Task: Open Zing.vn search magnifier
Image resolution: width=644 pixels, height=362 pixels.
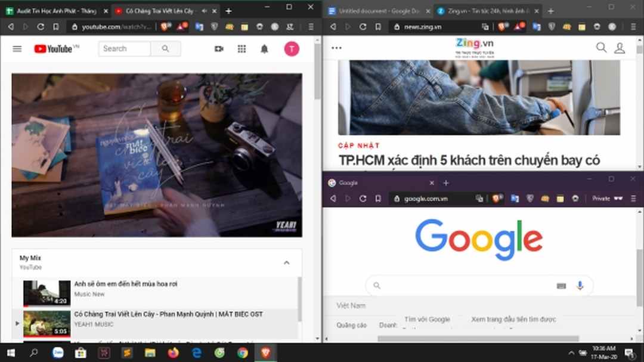Action: (601, 48)
